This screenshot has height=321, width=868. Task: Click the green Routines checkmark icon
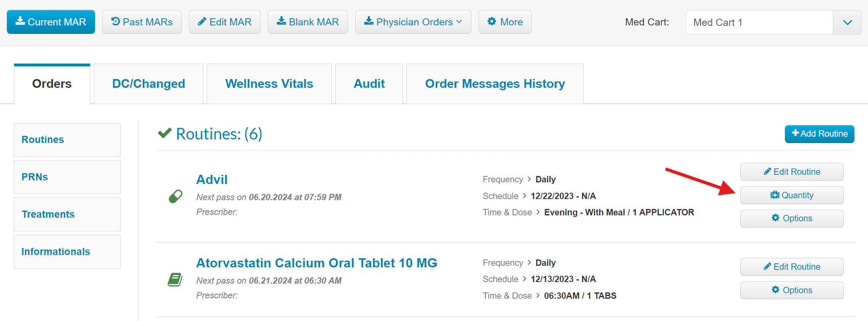coord(165,133)
